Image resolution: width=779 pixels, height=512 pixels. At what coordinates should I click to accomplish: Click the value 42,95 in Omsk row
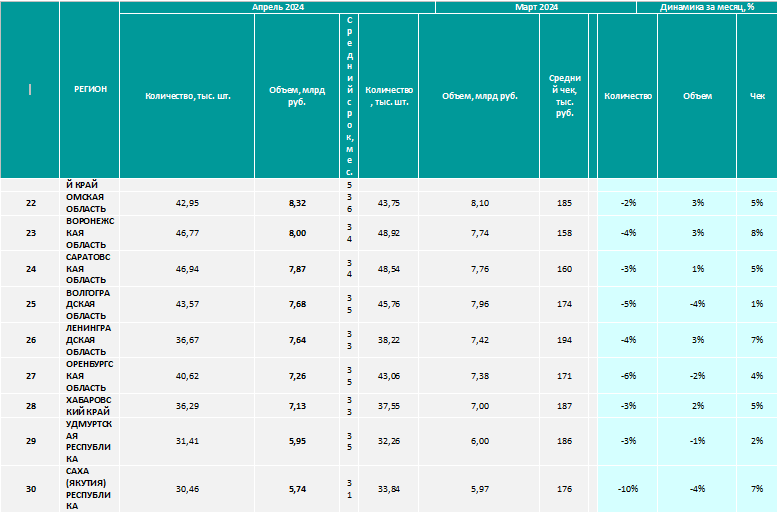pyautogui.click(x=187, y=203)
